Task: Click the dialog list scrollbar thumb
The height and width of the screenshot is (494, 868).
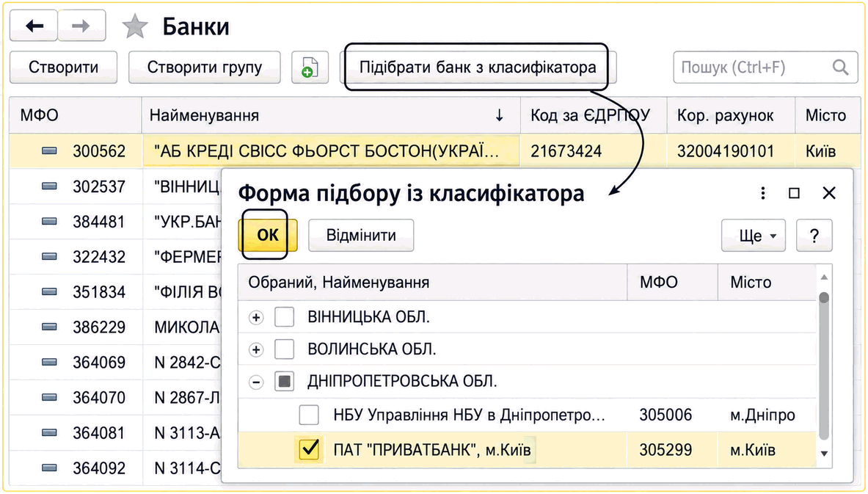Action: 824,366
